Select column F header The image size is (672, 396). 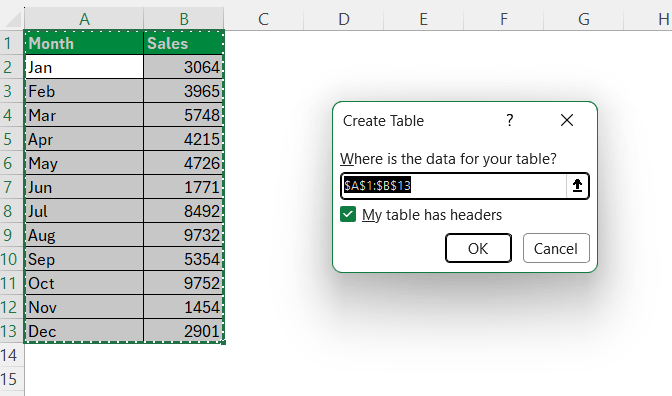point(504,19)
